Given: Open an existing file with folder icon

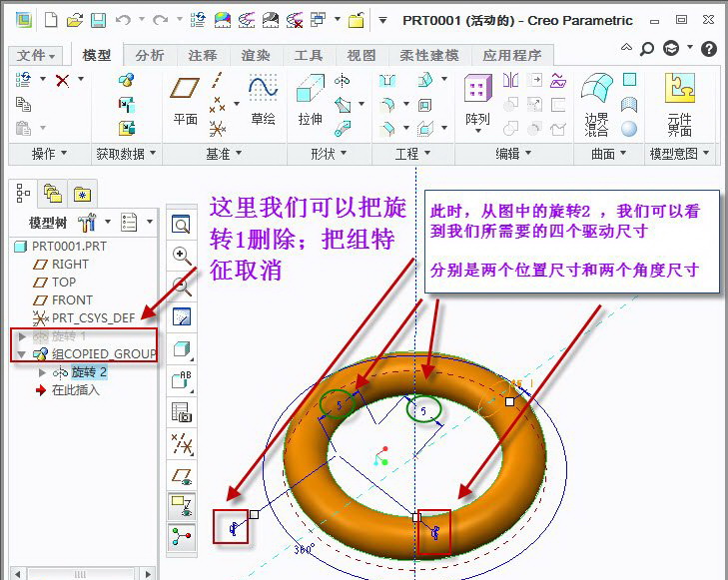Looking at the screenshot, I should [75, 20].
